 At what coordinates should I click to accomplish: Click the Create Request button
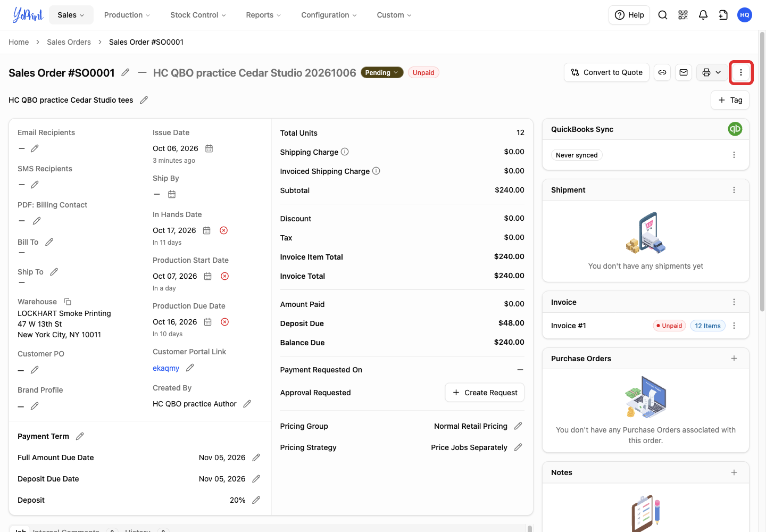pyautogui.click(x=485, y=393)
